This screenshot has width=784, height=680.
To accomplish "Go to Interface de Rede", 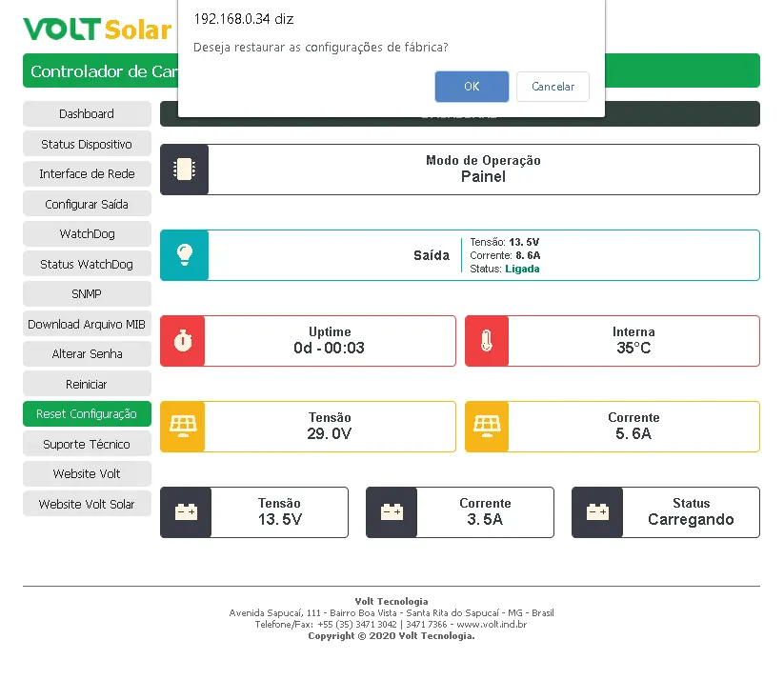I will coord(87,173).
